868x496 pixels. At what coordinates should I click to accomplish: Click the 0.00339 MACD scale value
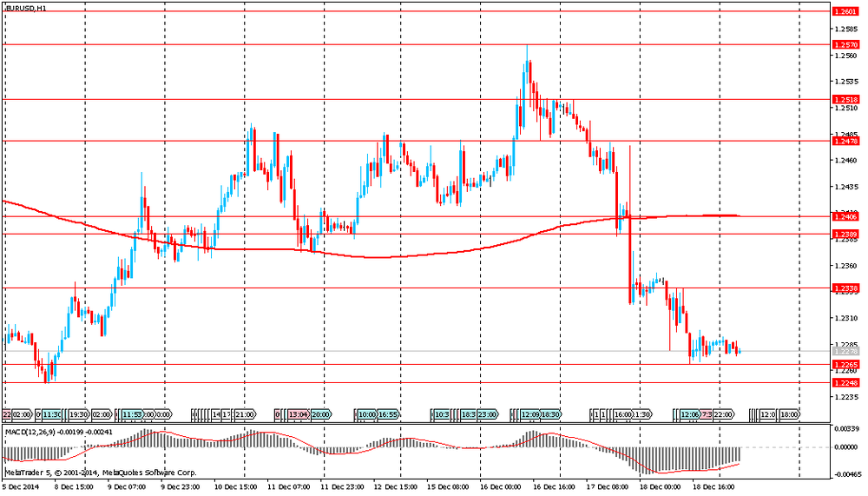point(847,429)
